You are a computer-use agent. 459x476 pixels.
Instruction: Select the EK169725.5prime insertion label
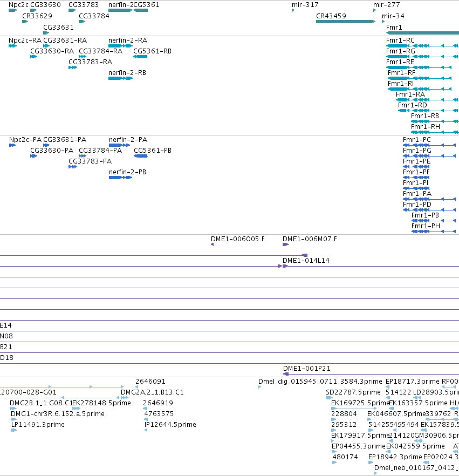pyautogui.click(x=360, y=403)
